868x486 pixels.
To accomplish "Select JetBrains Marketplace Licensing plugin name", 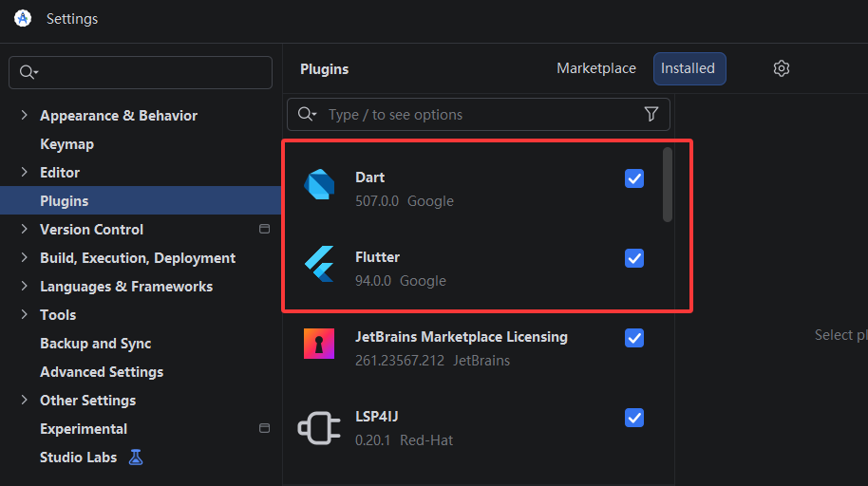I will (462, 337).
